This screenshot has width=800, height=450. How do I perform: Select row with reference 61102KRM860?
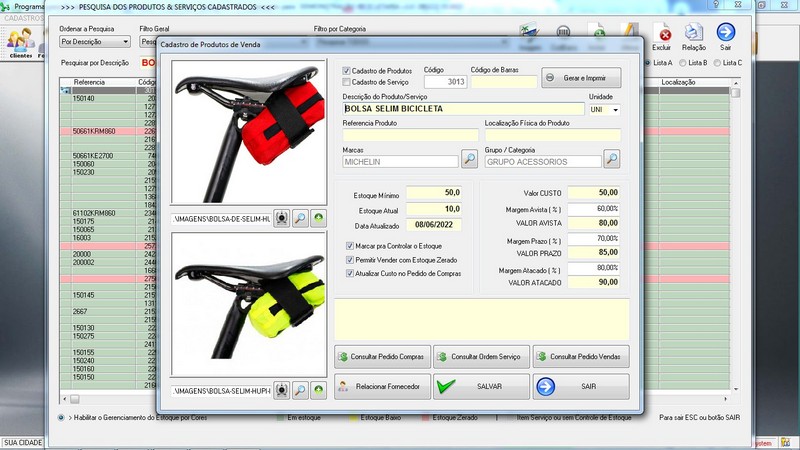coord(94,213)
